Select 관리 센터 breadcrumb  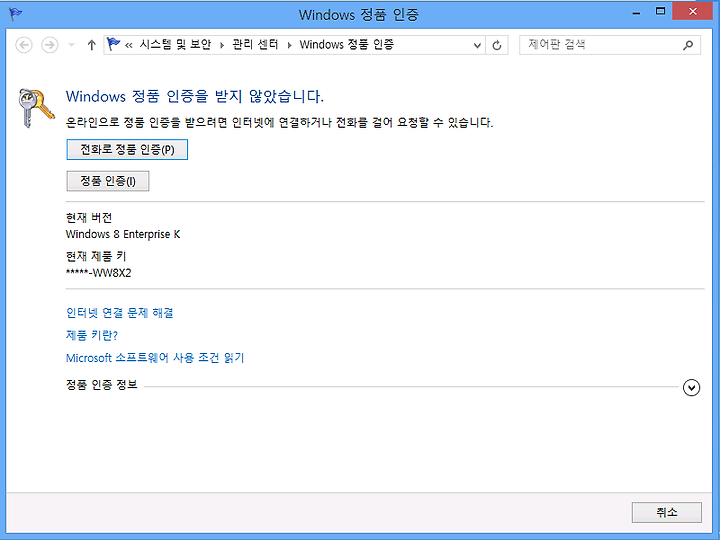point(255,45)
